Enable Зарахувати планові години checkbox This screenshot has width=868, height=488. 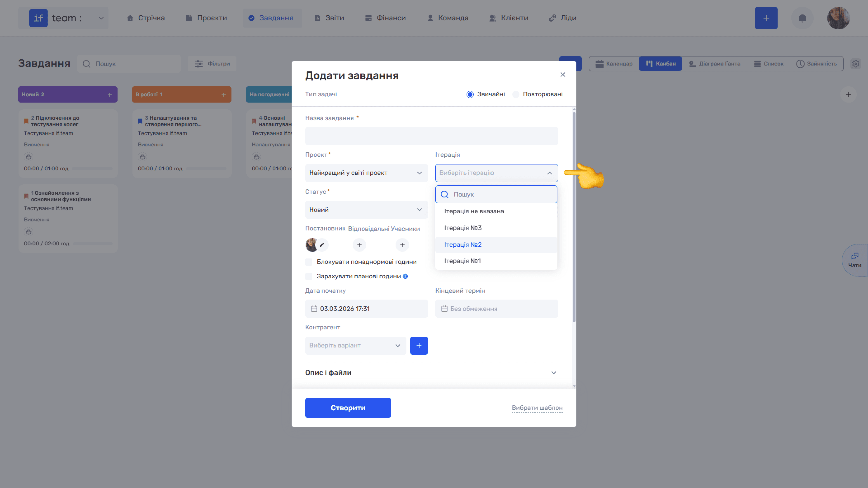click(309, 277)
